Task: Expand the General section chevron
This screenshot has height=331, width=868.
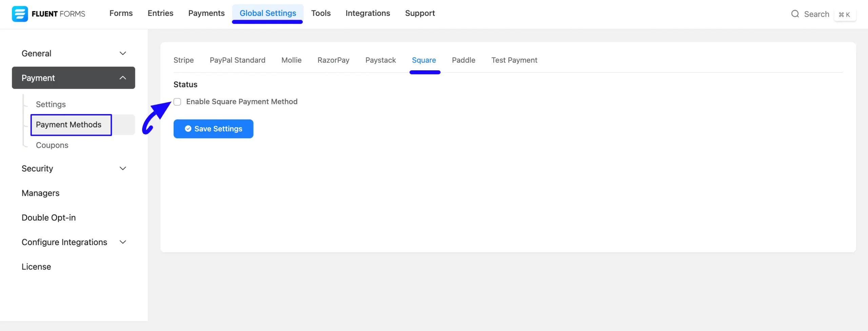Action: pyautogui.click(x=123, y=53)
